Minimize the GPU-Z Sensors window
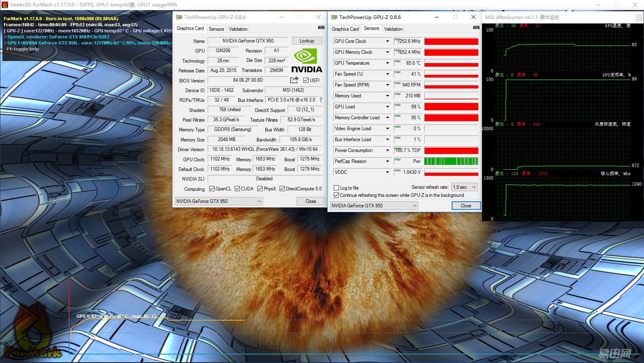644x363 pixels. point(436,17)
